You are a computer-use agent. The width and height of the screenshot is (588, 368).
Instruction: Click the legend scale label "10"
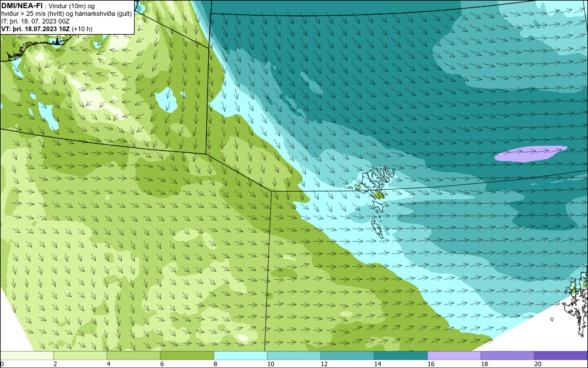point(270,364)
